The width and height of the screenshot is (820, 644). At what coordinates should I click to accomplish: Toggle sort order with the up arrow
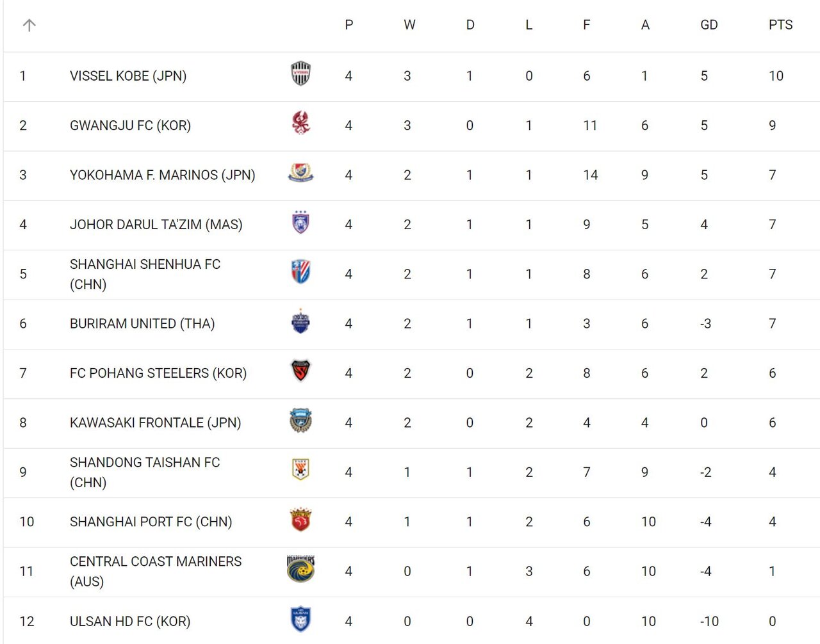click(x=29, y=26)
